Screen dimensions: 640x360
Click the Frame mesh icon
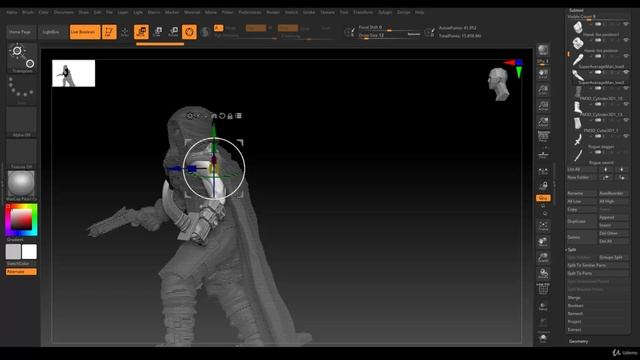tap(543, 226)
